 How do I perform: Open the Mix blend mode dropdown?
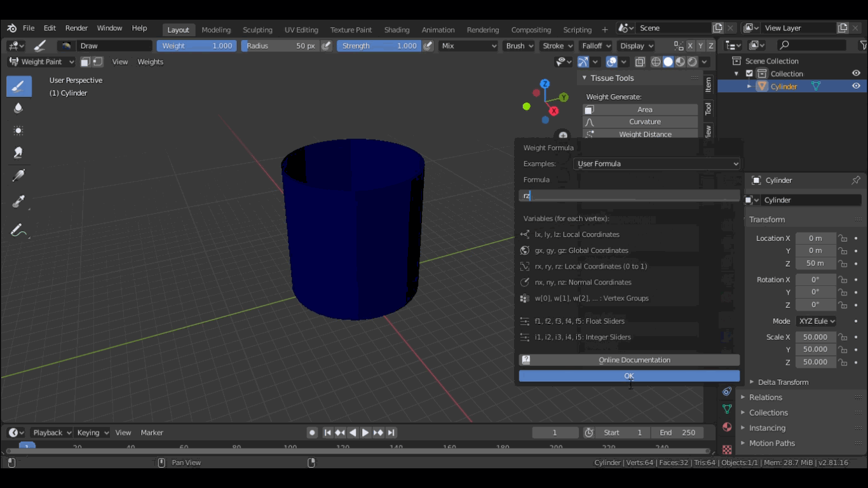468,46
